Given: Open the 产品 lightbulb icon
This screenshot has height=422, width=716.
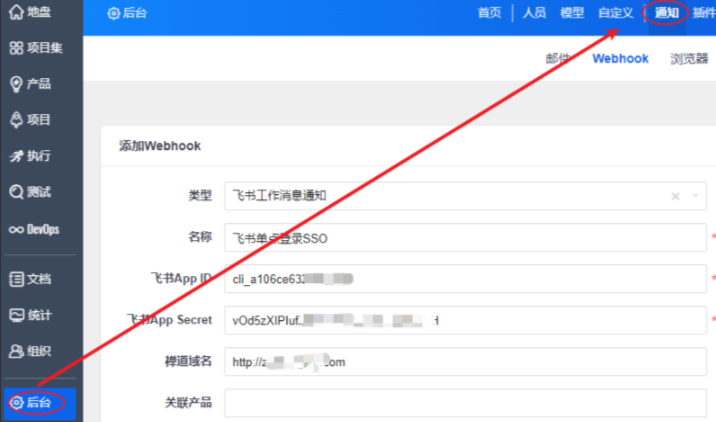Looking at the screenshot, I should click(x=16, y=84).
